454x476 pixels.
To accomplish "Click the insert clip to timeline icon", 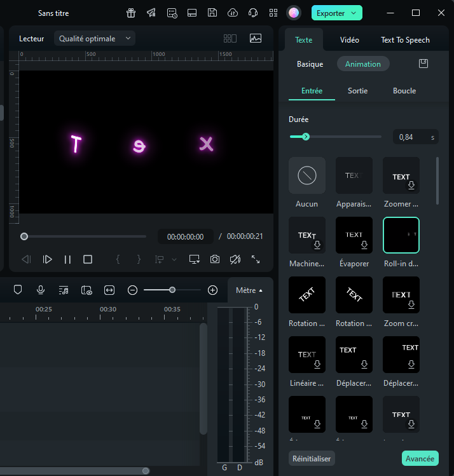I will 159,259.
